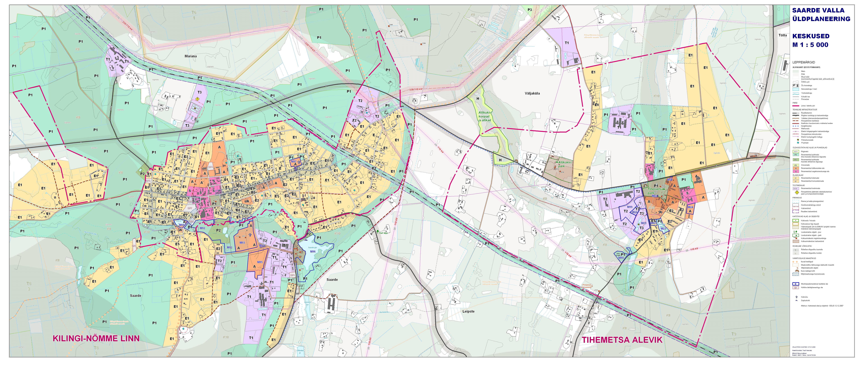
Task: Click the purple T1-T3 tootmisala legend swatch
Action: [796, 189]
